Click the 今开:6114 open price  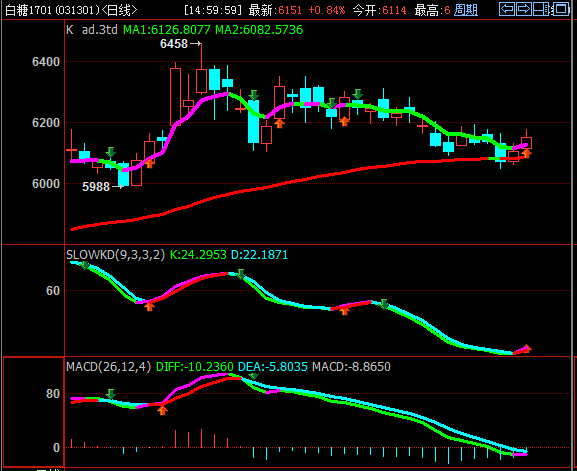pyautogui.click(x=379, y=10)
